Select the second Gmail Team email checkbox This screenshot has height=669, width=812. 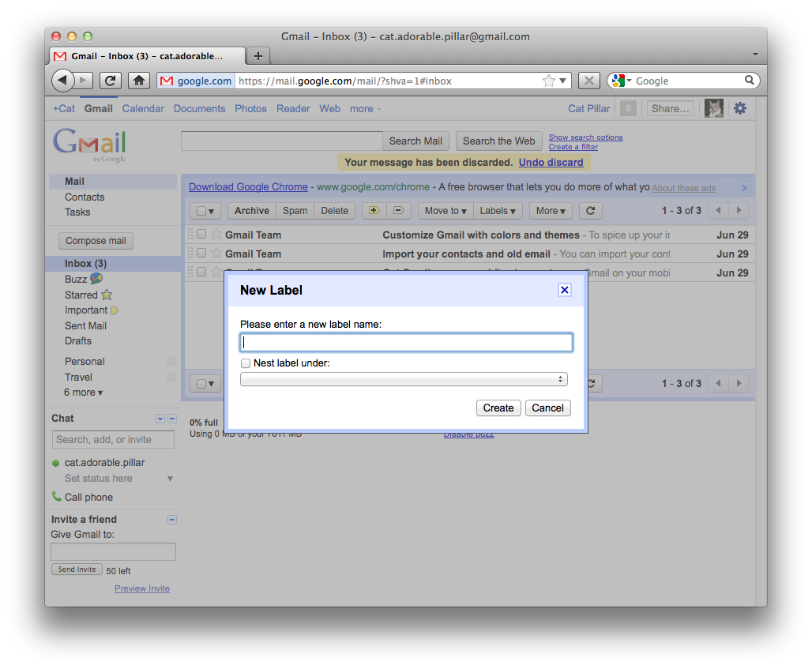201,254
